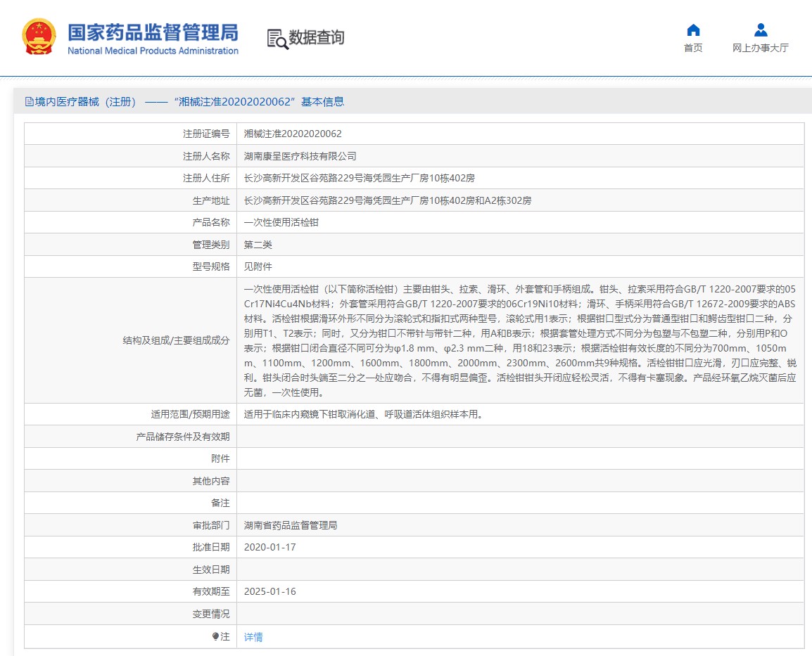The height and width of the screenshot is (656, 812).
Task: Click the national emblem logo
Action: [x=39, y=37]
